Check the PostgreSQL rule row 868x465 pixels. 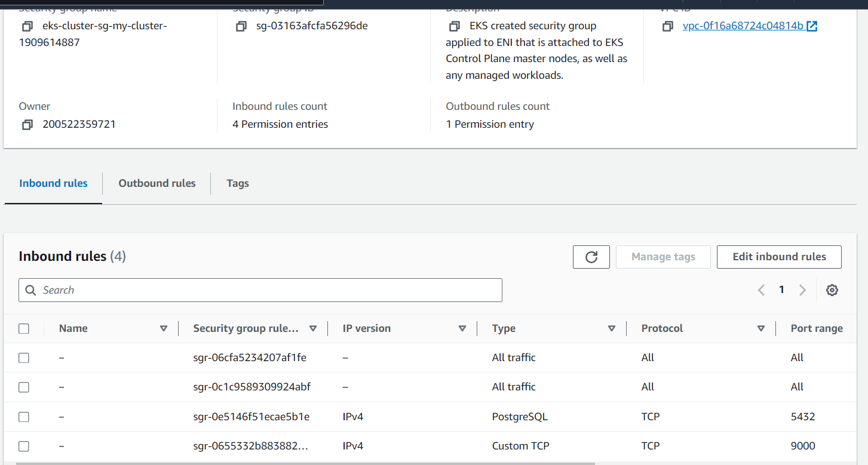click(23, 417)
